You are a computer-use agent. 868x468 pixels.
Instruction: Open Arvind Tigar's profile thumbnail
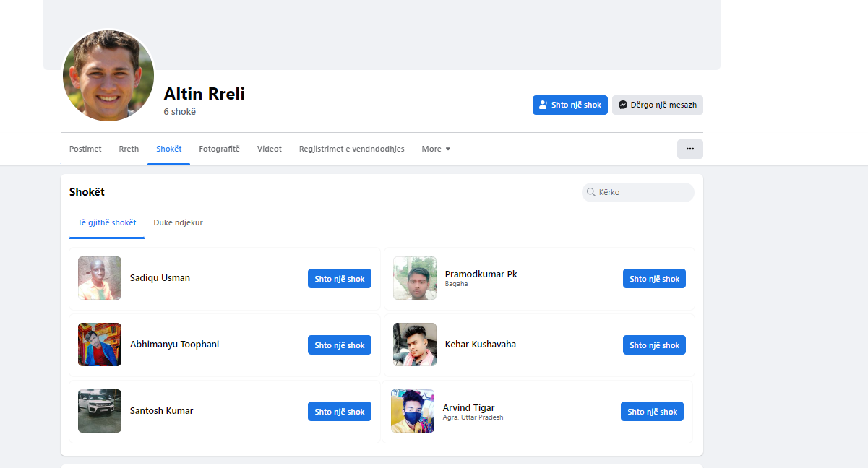click(413, 411)
